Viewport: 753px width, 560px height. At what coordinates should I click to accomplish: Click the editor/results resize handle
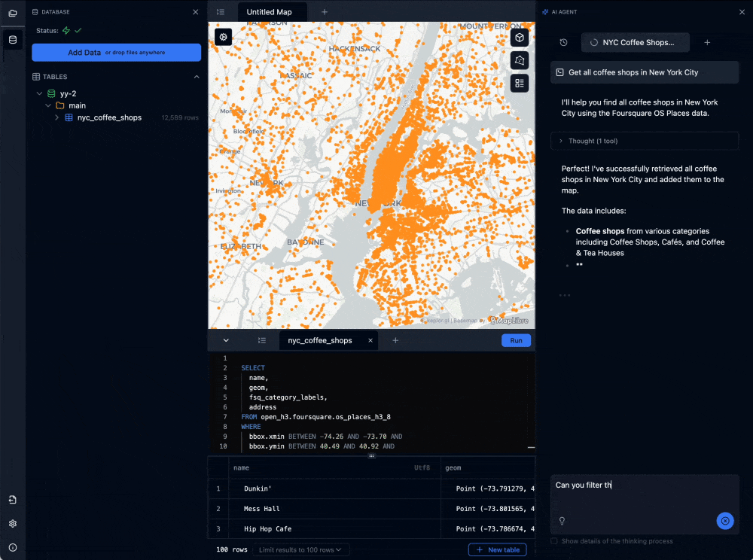tap(371, 456)
